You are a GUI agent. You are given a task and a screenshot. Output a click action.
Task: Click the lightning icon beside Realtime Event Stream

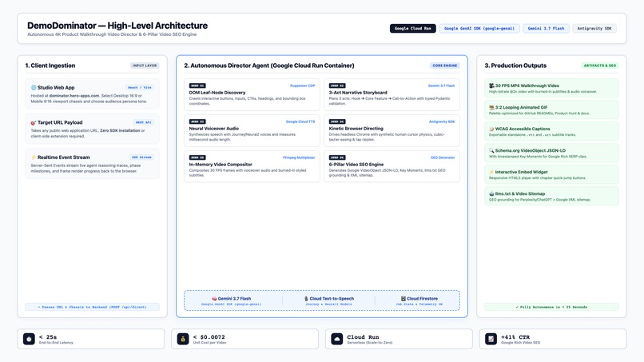coord(34,157)
